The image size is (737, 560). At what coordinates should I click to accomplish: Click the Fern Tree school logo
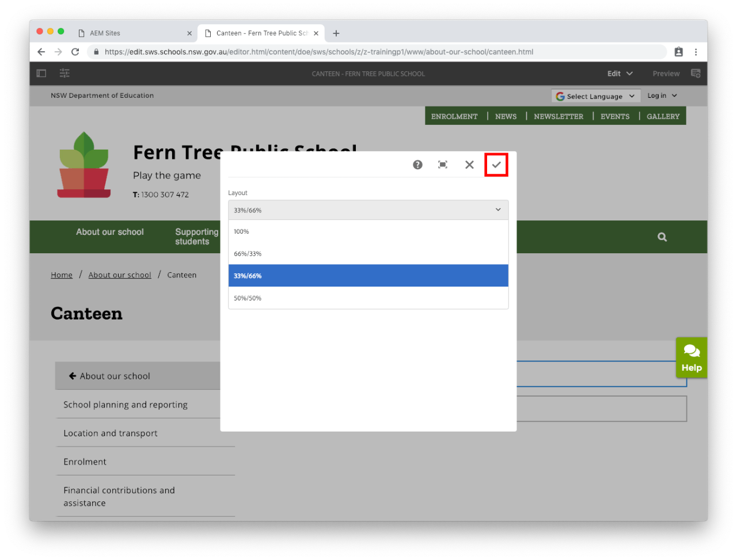coord(84,165)
